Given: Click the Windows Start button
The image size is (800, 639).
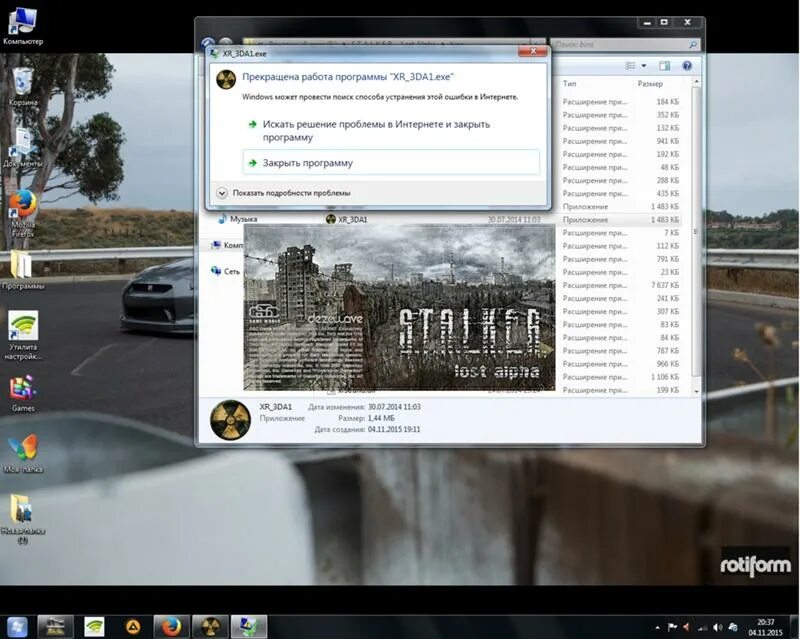Looking at the screenshot, I should coord(17,626).
